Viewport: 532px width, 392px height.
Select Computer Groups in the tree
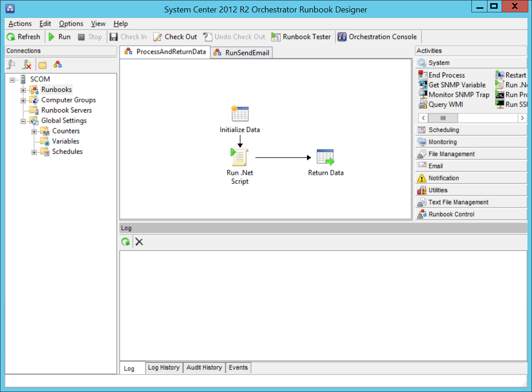click(68, 100)
